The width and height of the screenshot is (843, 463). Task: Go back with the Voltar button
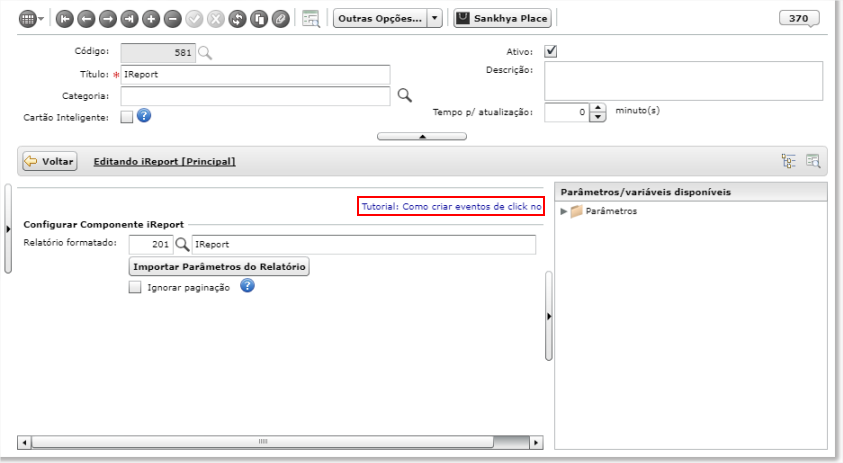click(x=49, y=161)
